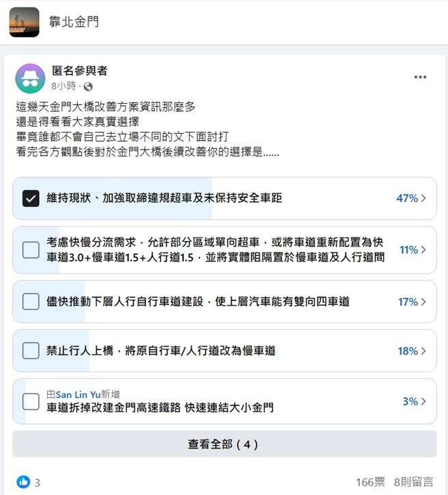
Task: Click the 靠北金門 page profile picture
Action: click(24, 22)
